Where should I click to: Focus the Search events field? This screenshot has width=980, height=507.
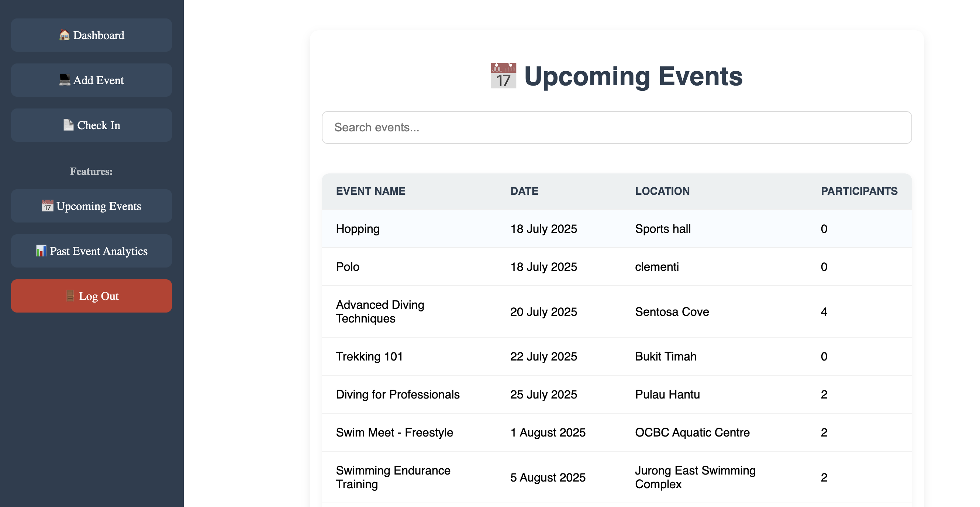pos(616,127)
